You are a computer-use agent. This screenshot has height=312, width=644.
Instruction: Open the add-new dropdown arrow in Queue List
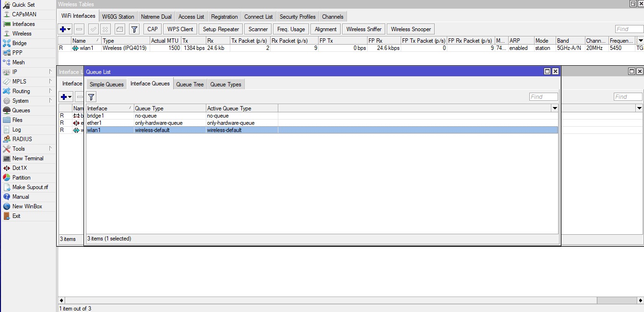click(x=69, y=96)
